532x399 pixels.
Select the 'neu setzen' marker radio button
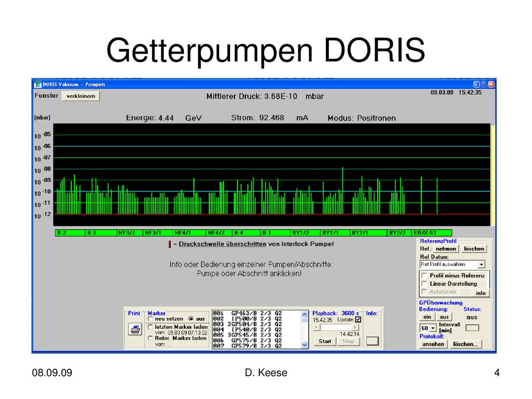click(151, 319)
